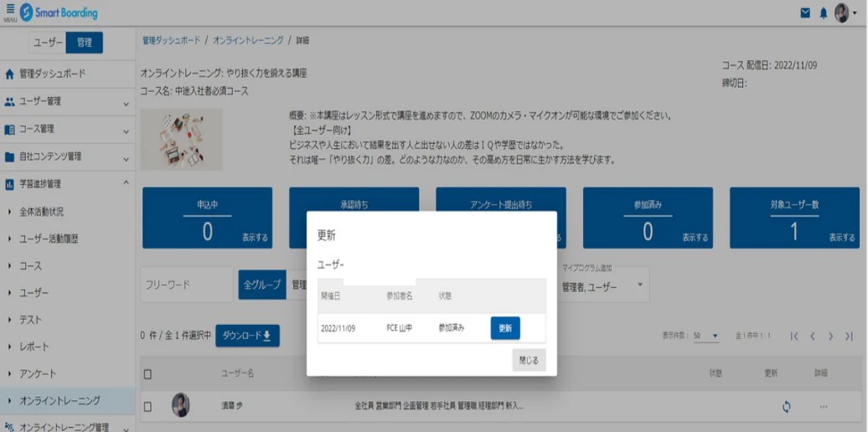Click 表示する on the 申込中 card
The image size is (868, 432).
tap(255, 238)
